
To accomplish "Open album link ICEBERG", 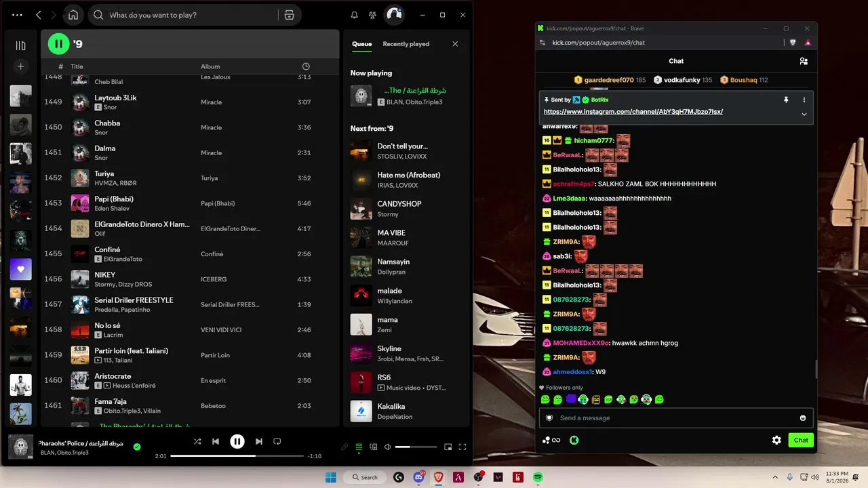I will 214,279.
